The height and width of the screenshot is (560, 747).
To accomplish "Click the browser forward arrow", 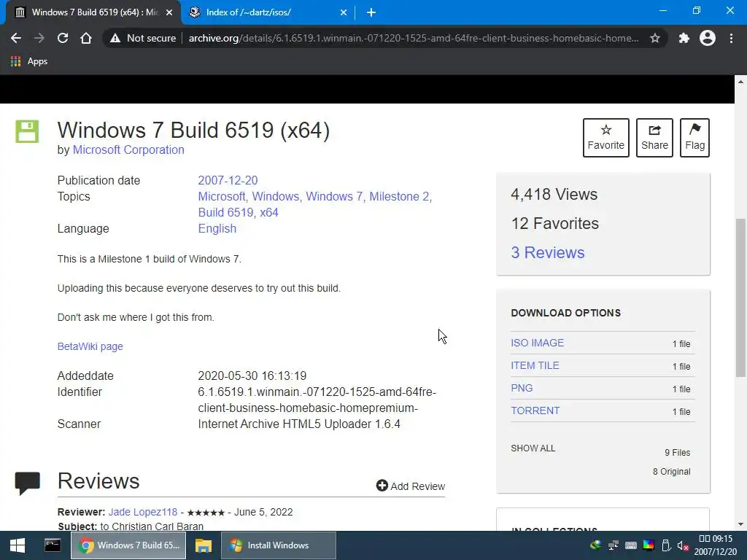I will coord(39,38).
